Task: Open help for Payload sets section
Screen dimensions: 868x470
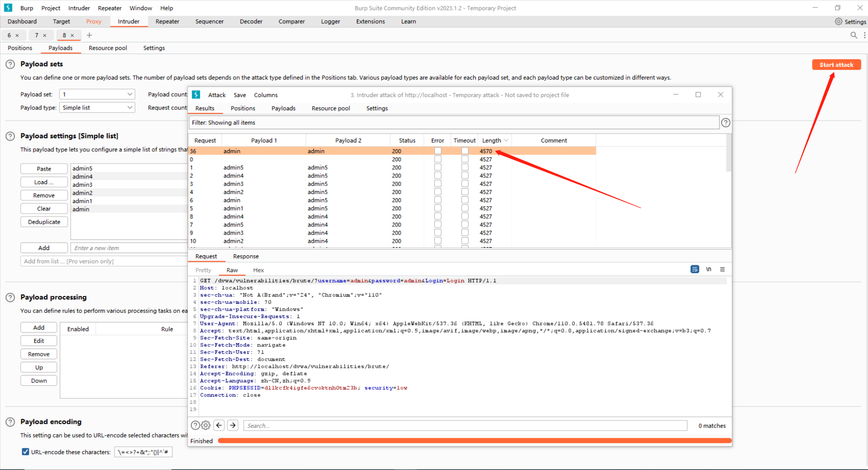Action: click(10, 64)
